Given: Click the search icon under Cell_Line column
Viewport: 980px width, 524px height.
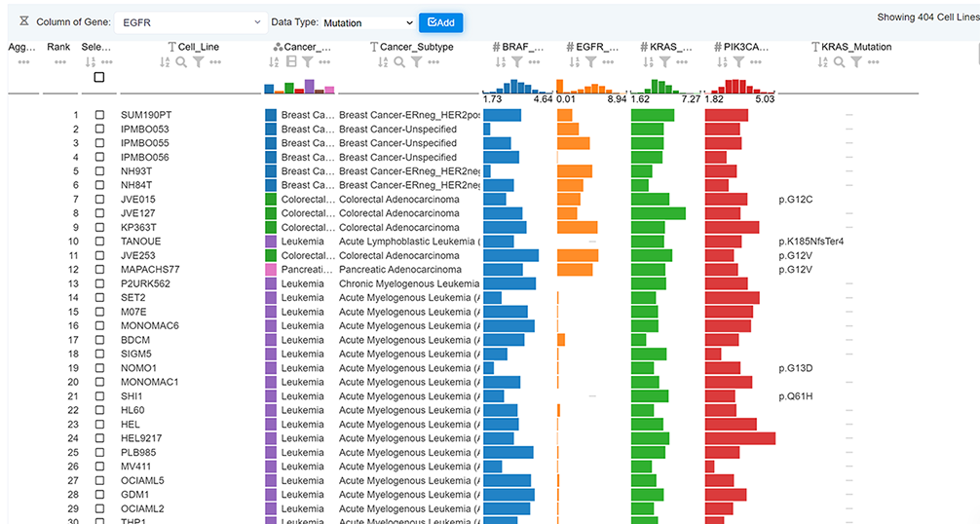Looking at the screenshot, I should click(x=181, y=62).
